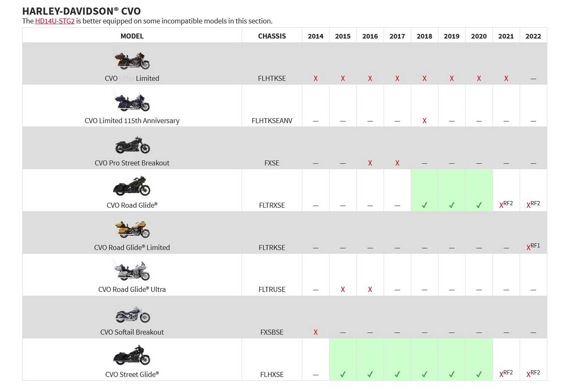Click the CVO Limited 115th Anniversary model name
The image size is (567, 392).
pyautogui.click(x=132, y=121)
